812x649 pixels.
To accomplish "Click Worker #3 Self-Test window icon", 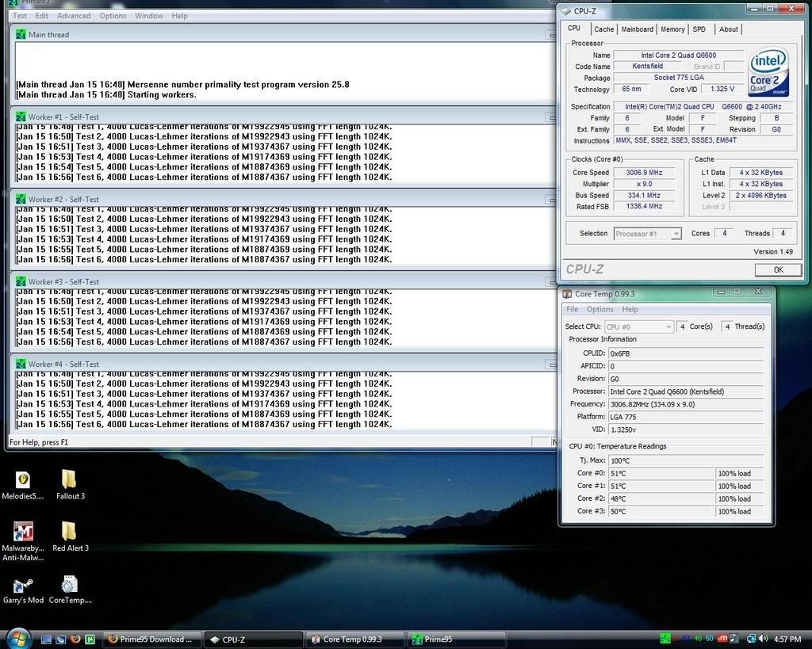I will coord(20,281).
